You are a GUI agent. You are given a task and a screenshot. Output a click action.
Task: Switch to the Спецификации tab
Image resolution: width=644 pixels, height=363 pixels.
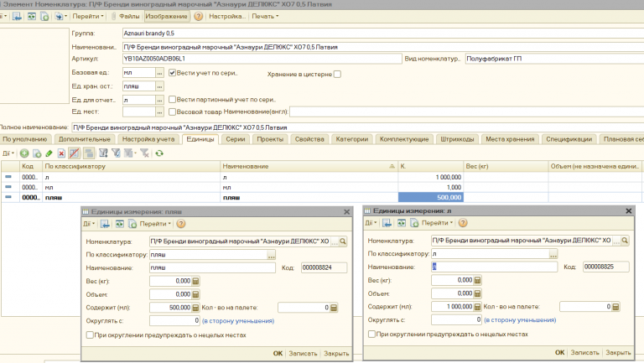click(569, 139)
